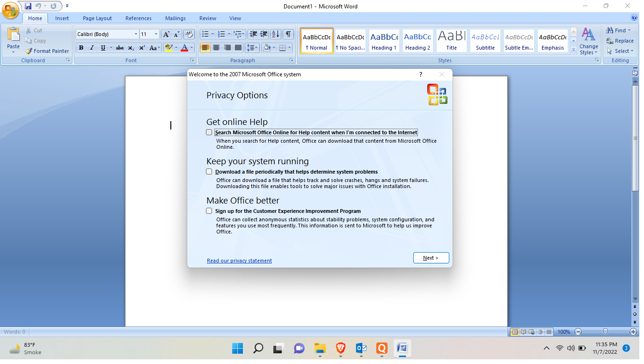This screenshot has width=644, height=364.
Task: Click the ? help button in dialog
Action: pos(421,74)
